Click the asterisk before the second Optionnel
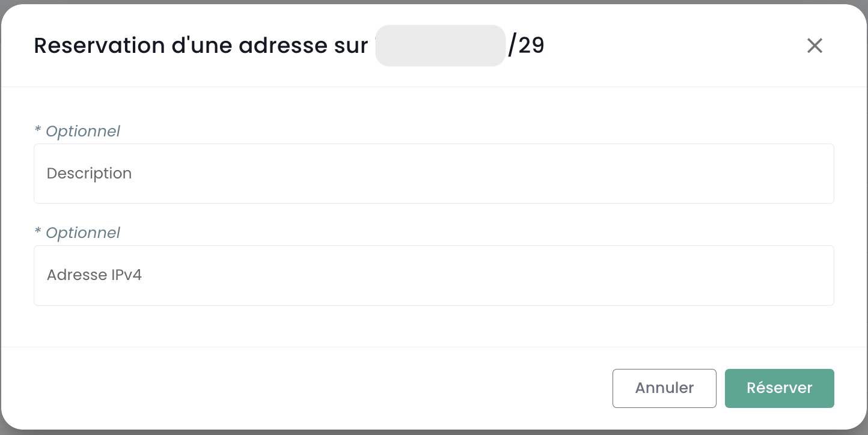868x435 pixels. click(x=38, y=231)
